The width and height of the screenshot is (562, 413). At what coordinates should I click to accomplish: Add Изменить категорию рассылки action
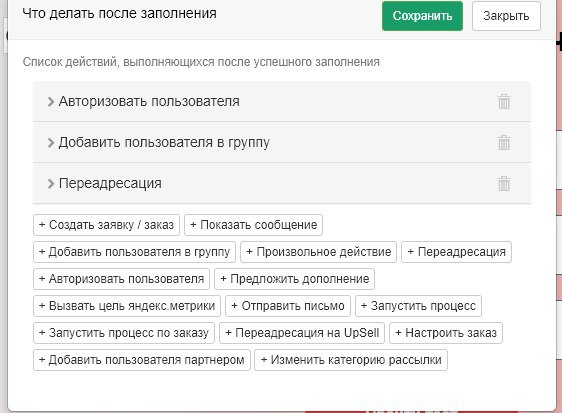(x=351, y=360)
